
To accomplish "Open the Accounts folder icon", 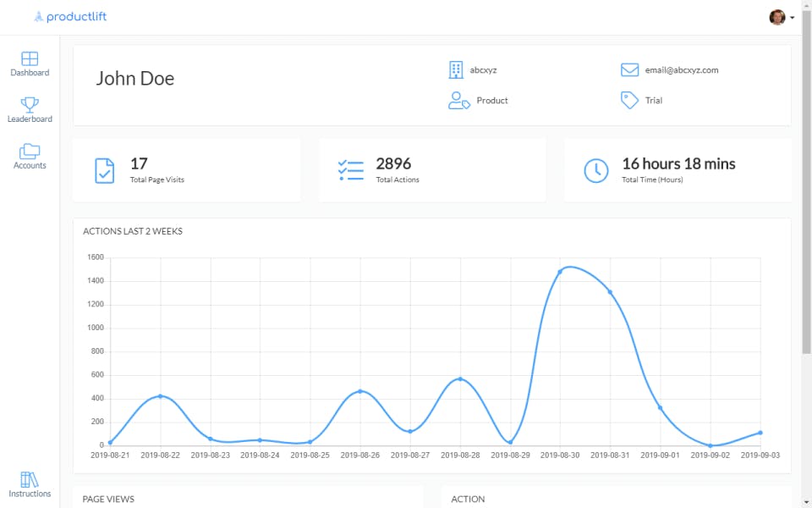I will click(x=30, y=152).
